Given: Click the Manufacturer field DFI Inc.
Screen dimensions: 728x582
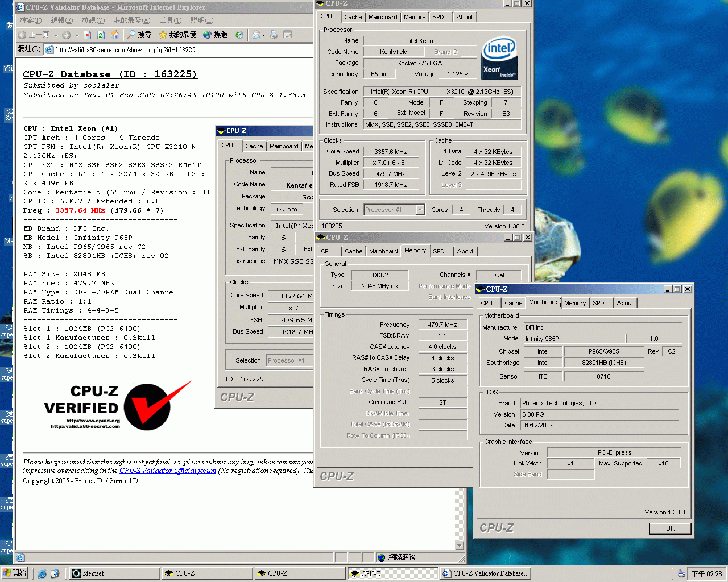Looking at the screenshot, I should 602,327.
